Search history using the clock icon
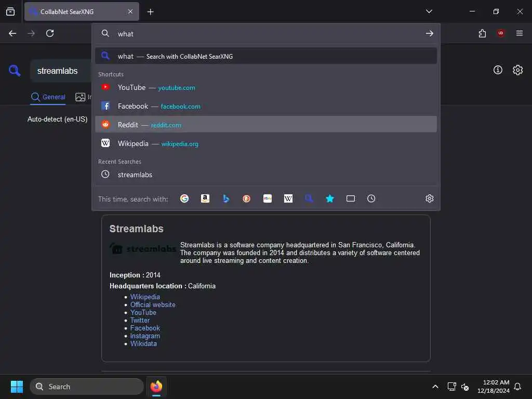This screenshot has width=532, height=399. click(371, 198)
